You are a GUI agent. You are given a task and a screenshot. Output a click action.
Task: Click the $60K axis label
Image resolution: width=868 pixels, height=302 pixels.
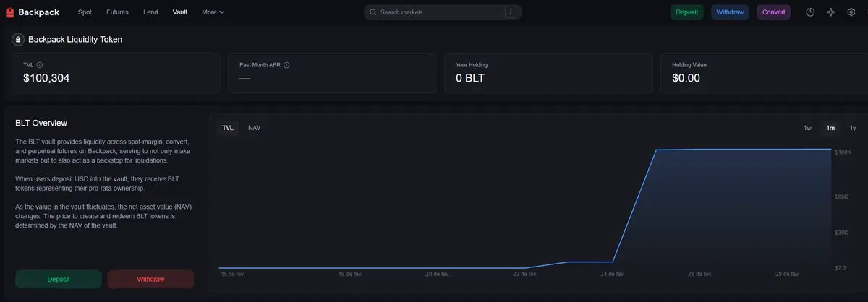[x=842, y=197]
